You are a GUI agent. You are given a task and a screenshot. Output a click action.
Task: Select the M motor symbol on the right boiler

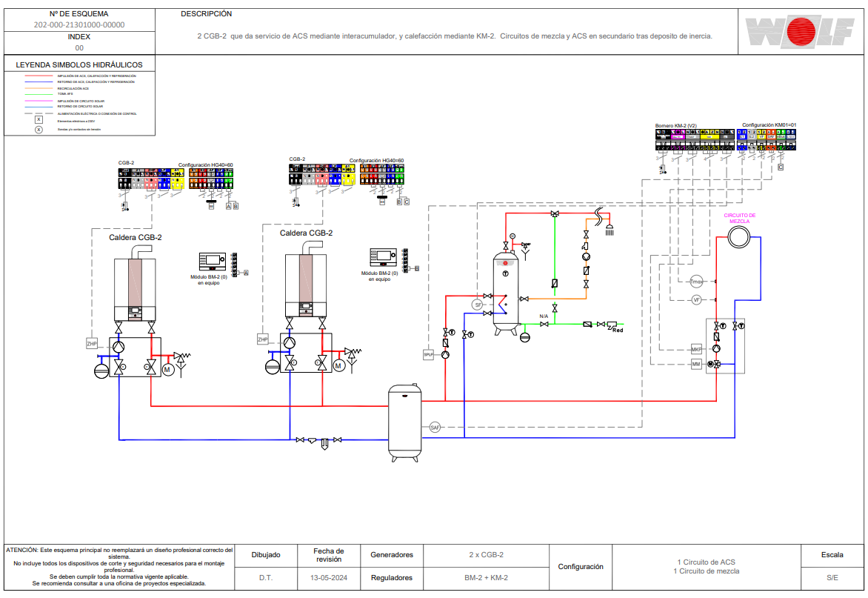point(338,365)
